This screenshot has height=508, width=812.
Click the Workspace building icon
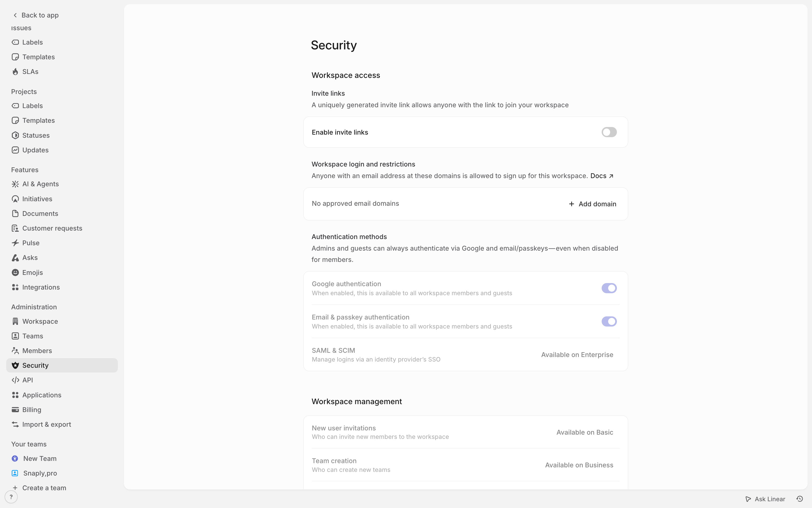[15, 321]
